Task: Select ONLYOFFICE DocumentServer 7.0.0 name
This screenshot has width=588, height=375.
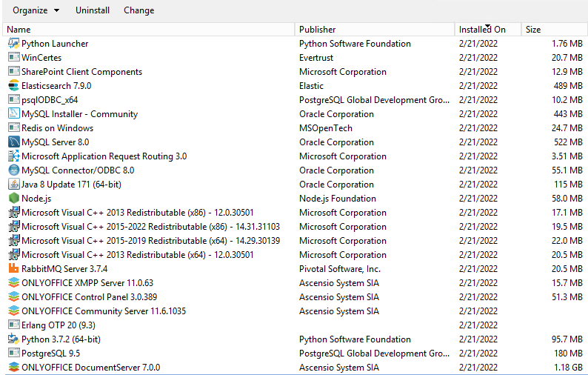Action: (x=91, y=367)
